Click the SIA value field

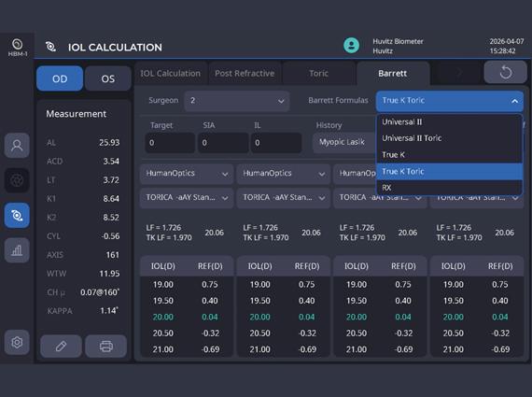point(223,143)
